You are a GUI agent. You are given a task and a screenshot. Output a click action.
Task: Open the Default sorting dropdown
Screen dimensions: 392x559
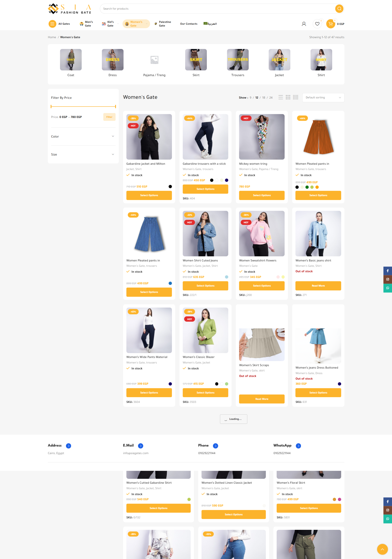point(323,98)
